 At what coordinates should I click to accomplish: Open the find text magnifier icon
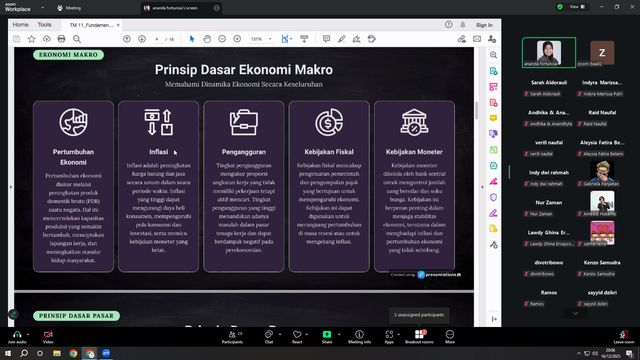[x=77, y=39]
